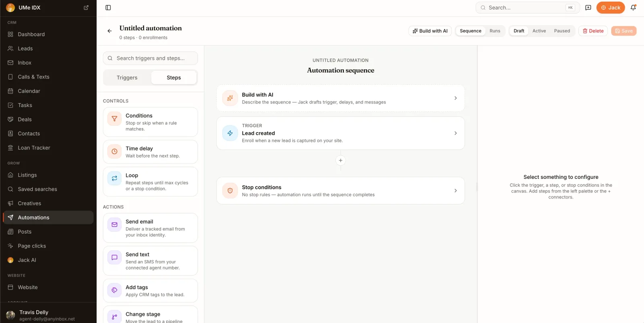This screenshot has width=644, height=323.
Task: Select the Add tags tag icon
Action: coord(114,290)
